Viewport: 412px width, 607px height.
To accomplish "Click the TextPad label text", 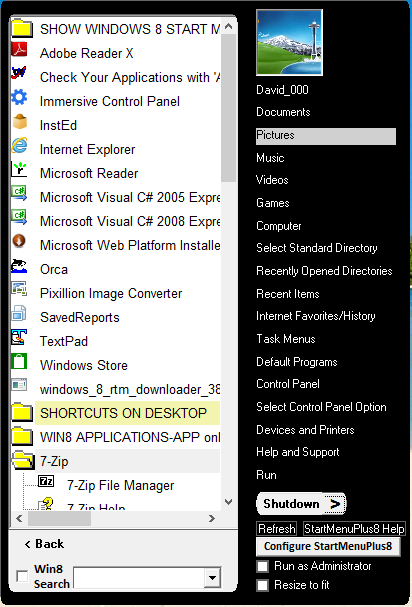I will point(64,341).
